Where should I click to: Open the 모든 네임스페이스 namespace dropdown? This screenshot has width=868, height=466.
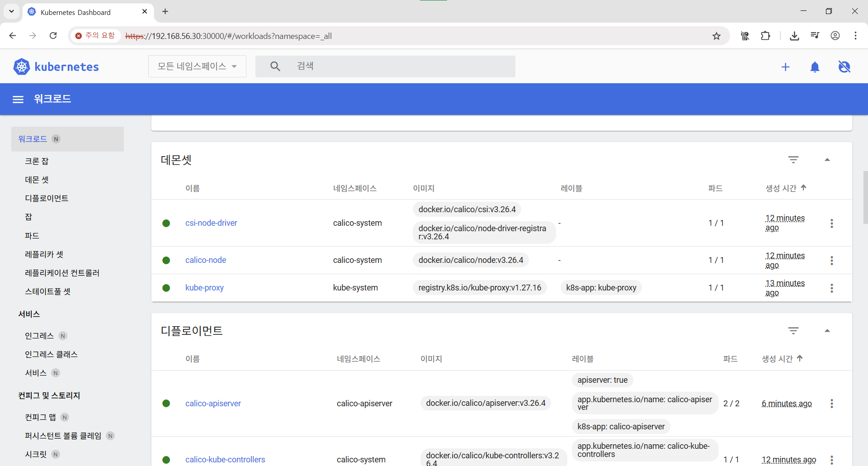[197, 67]
